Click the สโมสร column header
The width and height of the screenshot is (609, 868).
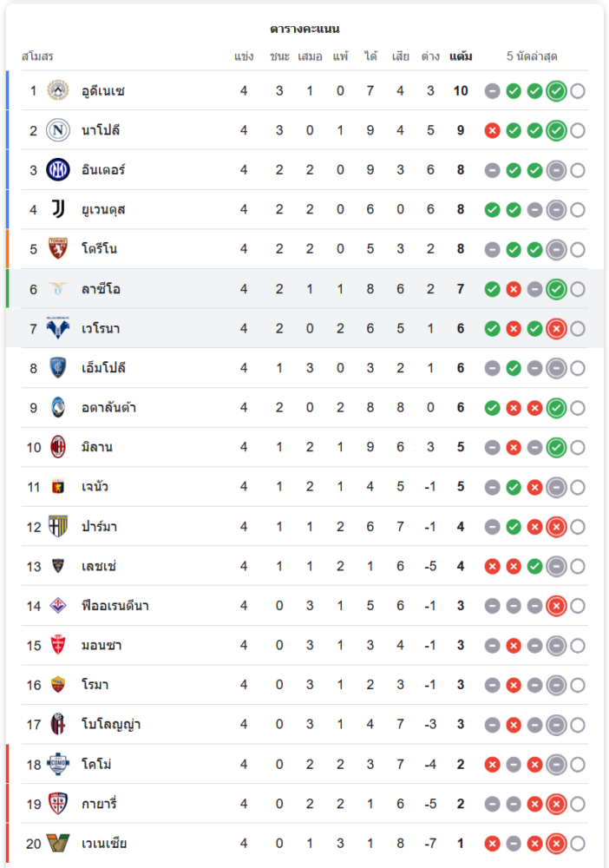[37, 56]
